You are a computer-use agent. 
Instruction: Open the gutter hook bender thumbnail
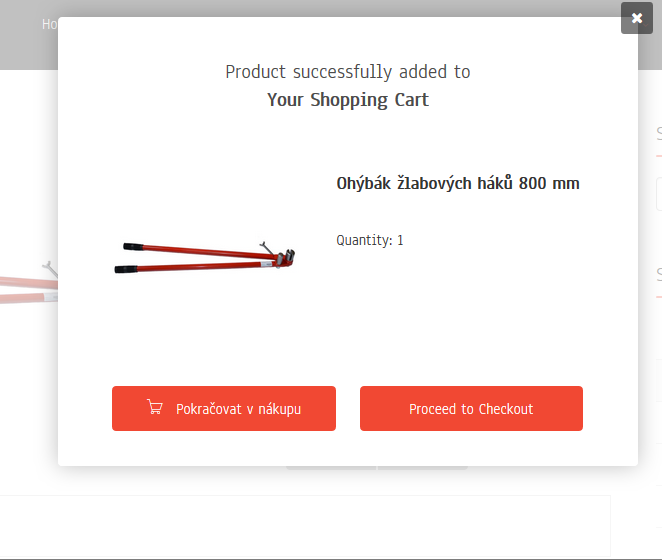(209, 258)
